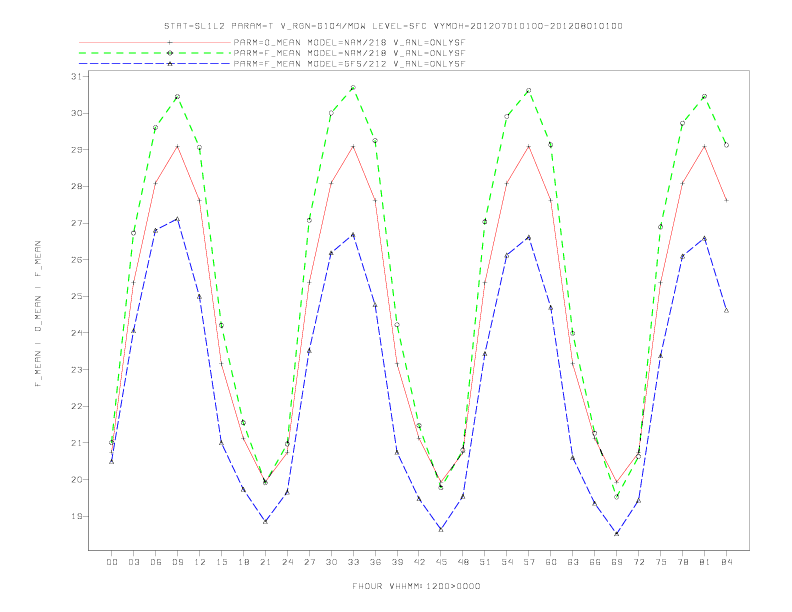Viewport: 792px width, 612px height.
Task: Click x-axis forecast hour label 09
Action: (177, 562)
